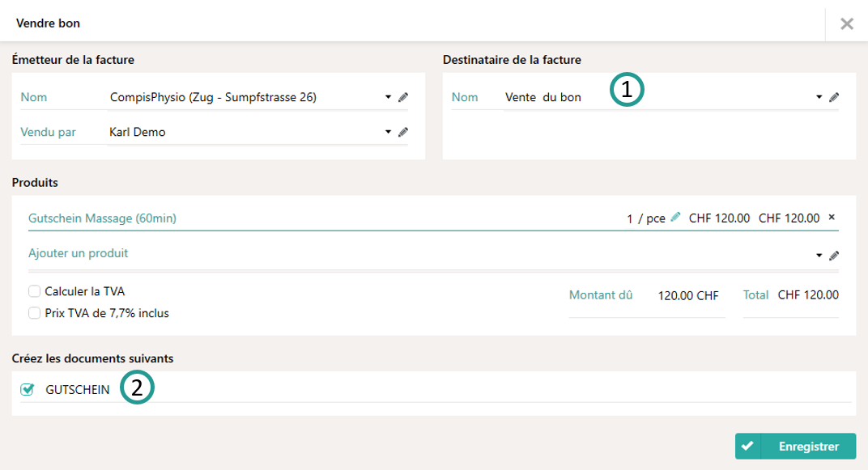Click the Montant dû amount field
The image size is (868, 470).
687,296
